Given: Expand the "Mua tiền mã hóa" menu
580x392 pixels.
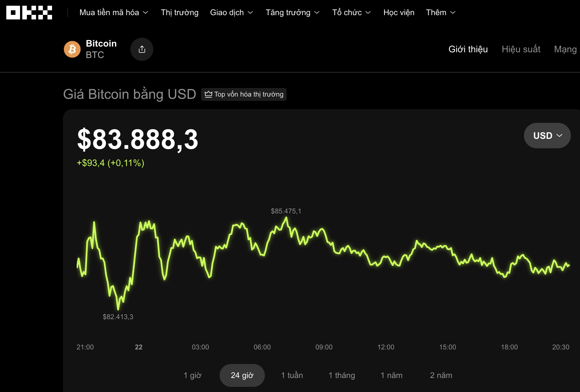Looking at the screenshot, I should pos(114,13).
